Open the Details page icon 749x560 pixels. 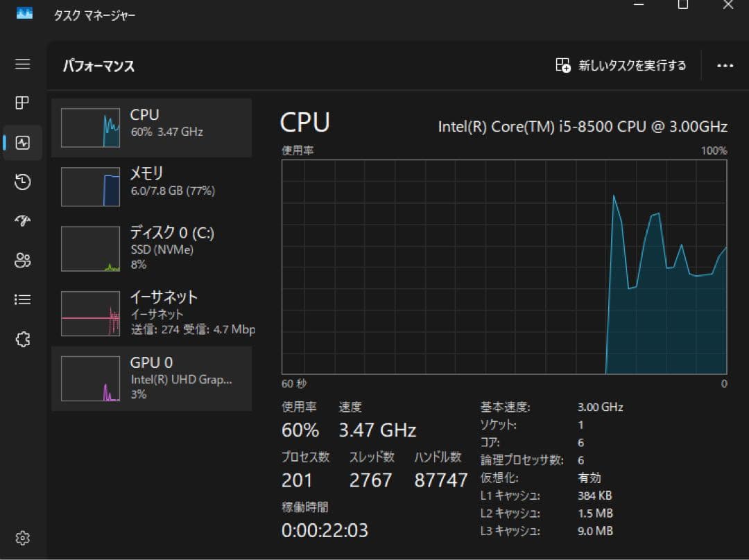tap(23, 299)
